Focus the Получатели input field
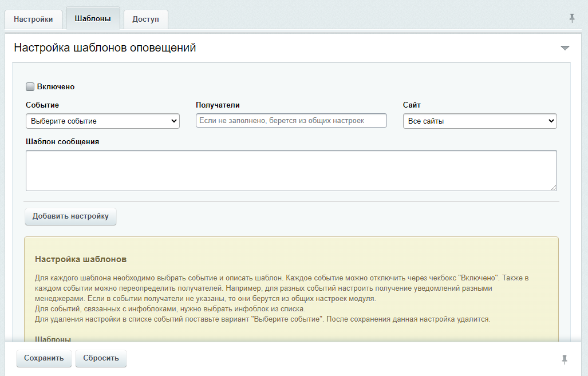 [291, 121]
